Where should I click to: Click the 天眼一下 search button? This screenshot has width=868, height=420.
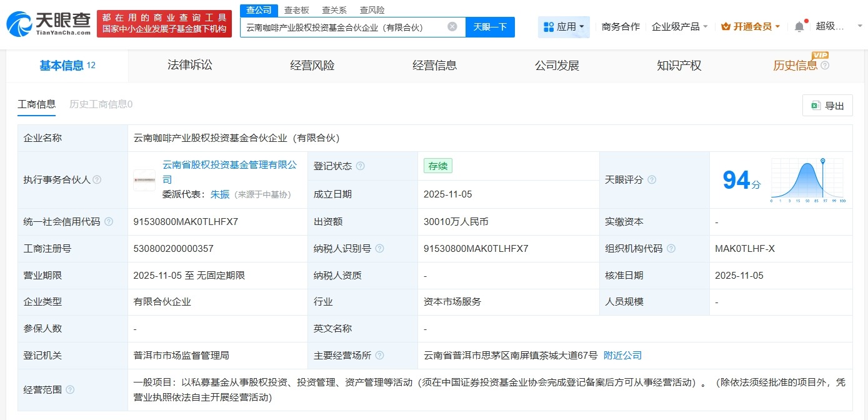(490, 26)
